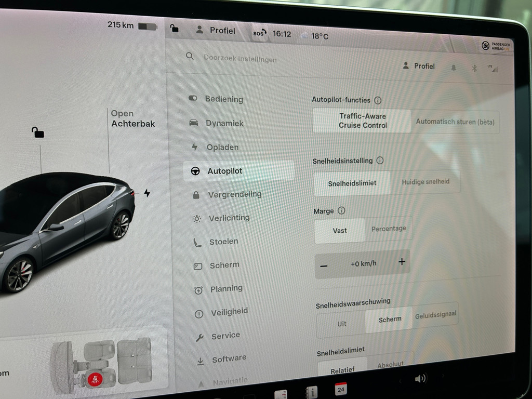Screen dimensions: 532x399
Task: Click the Software download icon
Action: tap(201, 362)
